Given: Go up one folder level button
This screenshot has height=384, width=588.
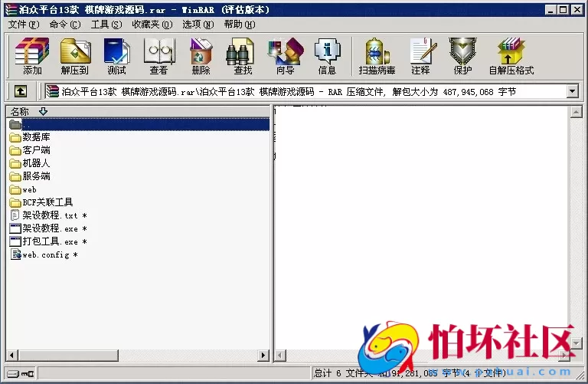Looking at the screenshot, I should point(21,91).
